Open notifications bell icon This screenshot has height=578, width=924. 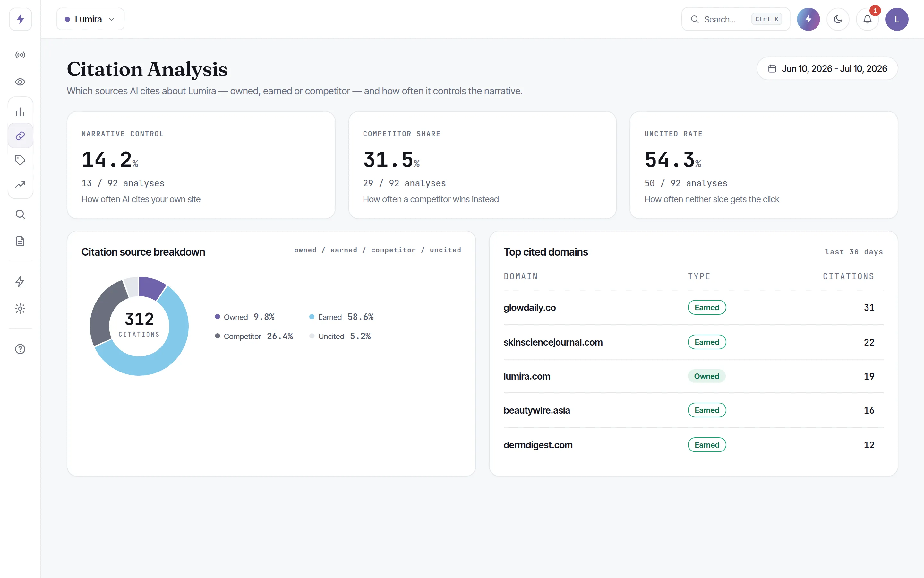pyautogui.click(x=868, y=19)
